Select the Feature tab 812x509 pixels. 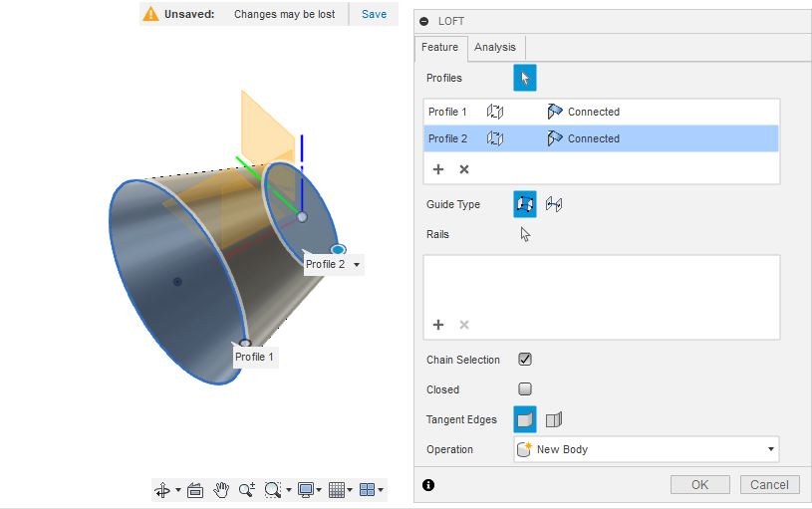[439, 47]
